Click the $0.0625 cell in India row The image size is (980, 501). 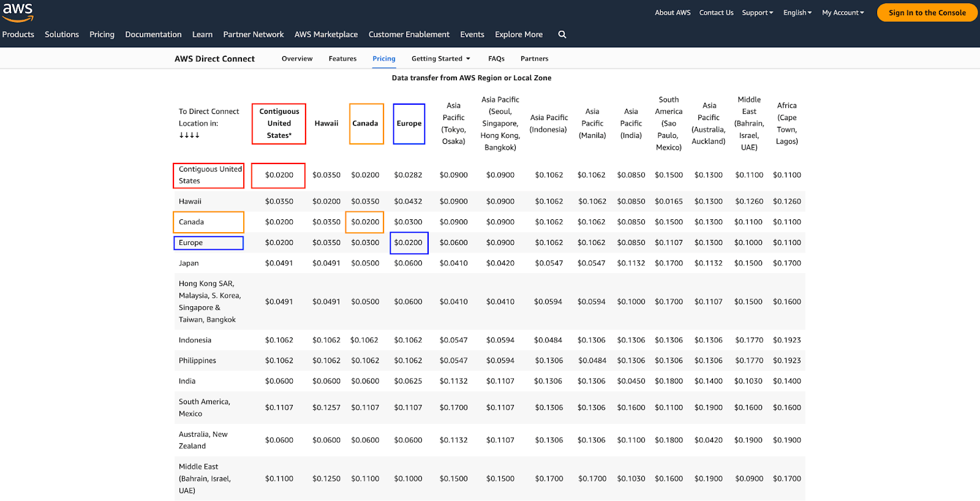(x=408, y=382)
